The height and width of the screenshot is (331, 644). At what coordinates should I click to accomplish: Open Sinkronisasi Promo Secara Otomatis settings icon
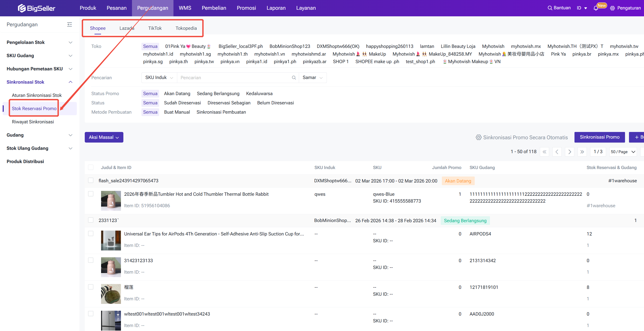coord(478,137)
